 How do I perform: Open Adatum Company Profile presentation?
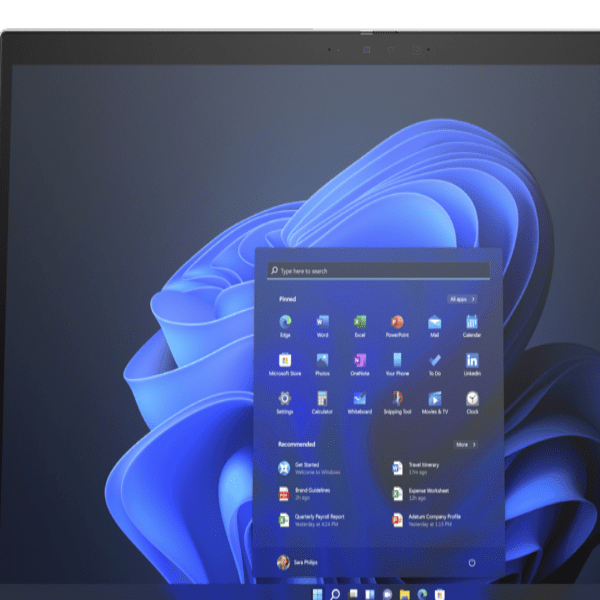(427, 520)
